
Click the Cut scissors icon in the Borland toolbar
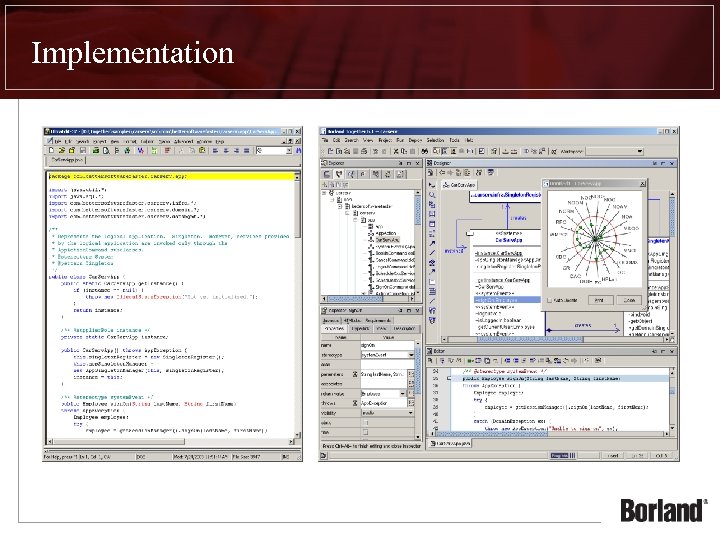(396, 151)
